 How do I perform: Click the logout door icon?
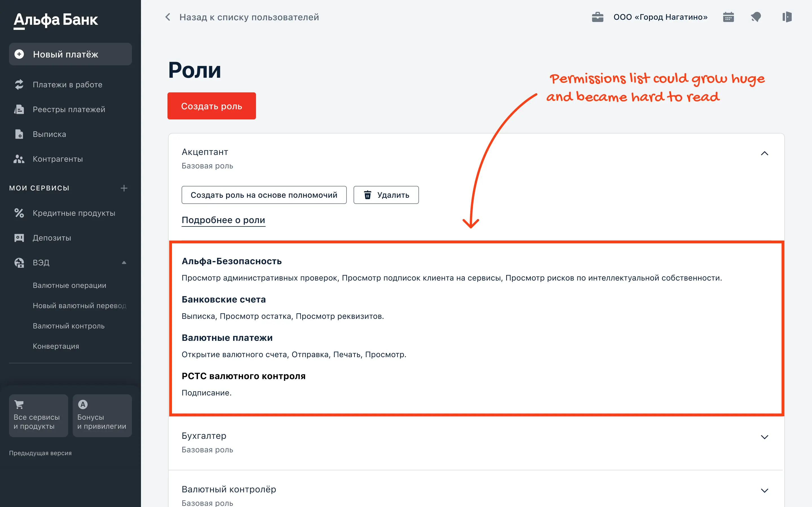point(787,17)
